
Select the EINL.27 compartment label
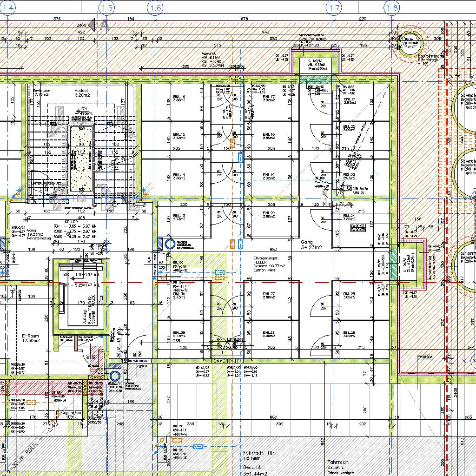[x=269, y=296]
